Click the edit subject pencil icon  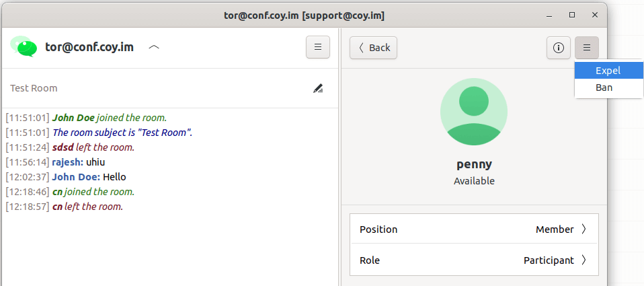[318, 88]
